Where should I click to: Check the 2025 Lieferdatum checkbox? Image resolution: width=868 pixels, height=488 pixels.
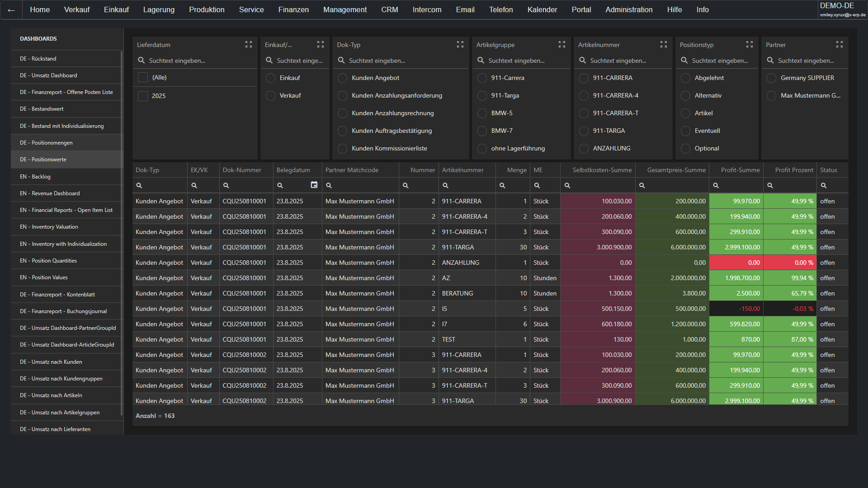pos(143,96)
